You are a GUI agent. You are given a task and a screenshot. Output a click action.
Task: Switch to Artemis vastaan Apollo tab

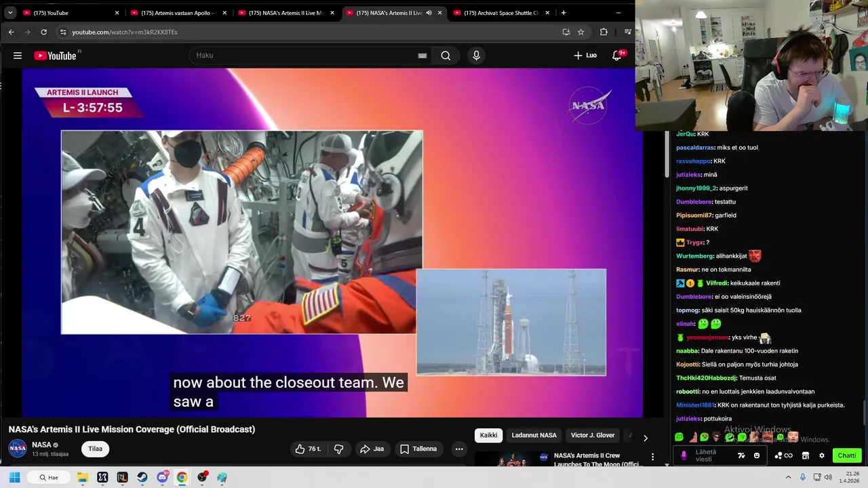179,13
